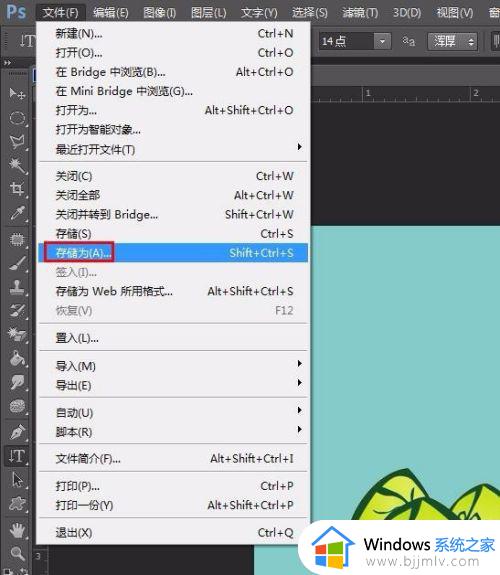Choose 打印一份(Y) menu item

pos(173,505)
